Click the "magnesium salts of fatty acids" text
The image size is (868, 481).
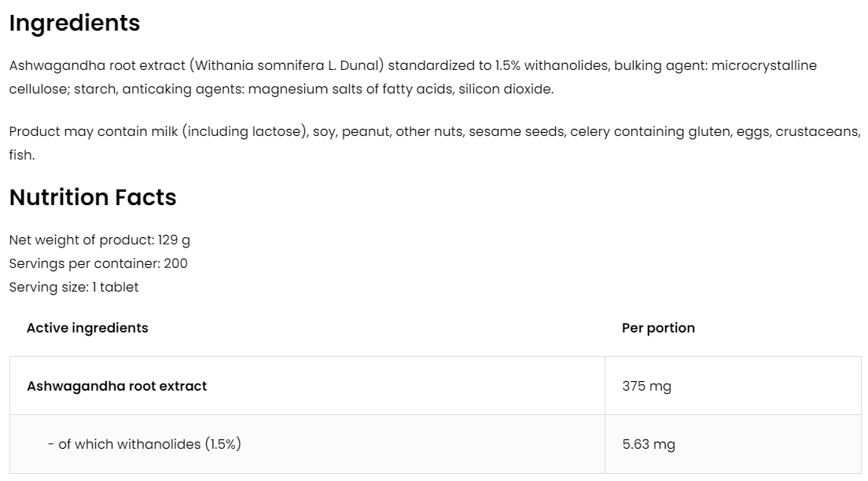pos(348,89)
